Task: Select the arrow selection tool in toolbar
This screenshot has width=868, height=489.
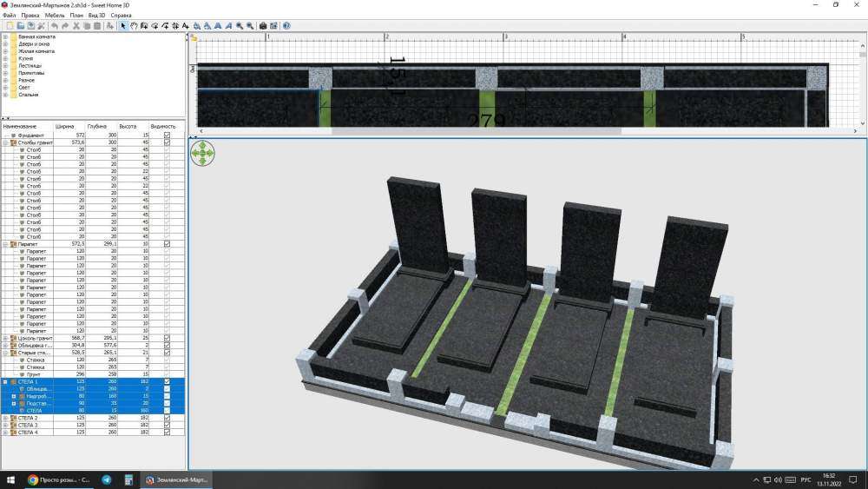Action: point(123,26)
